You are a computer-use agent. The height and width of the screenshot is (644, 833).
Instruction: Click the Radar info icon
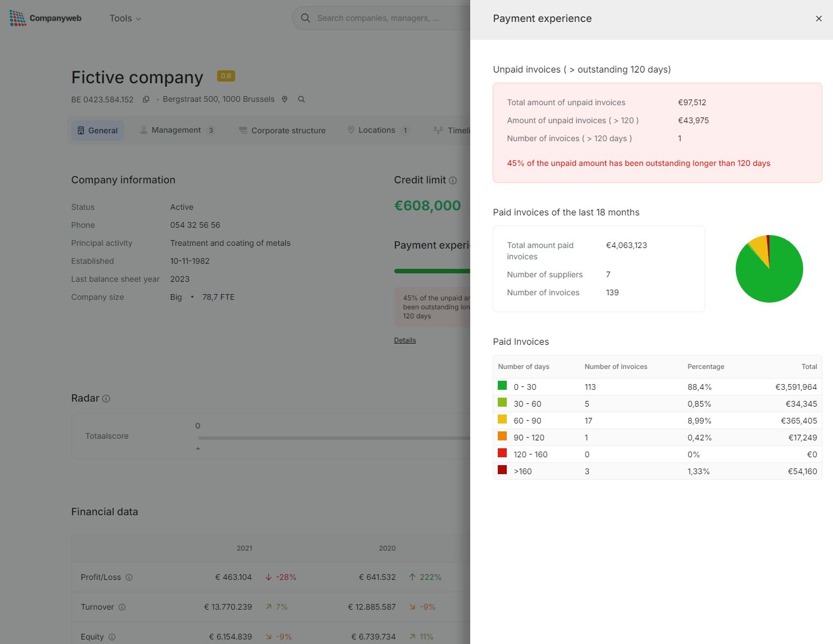tap(106, 399)
